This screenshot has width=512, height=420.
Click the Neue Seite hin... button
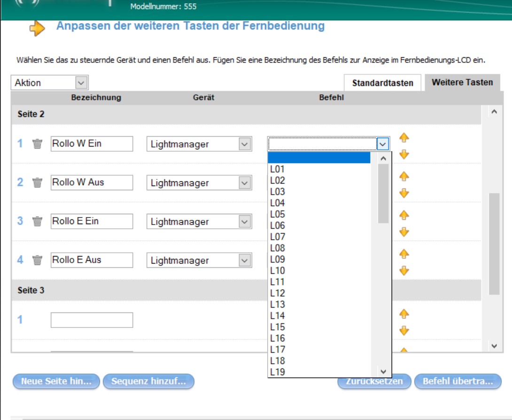click(x=56, y=381)
